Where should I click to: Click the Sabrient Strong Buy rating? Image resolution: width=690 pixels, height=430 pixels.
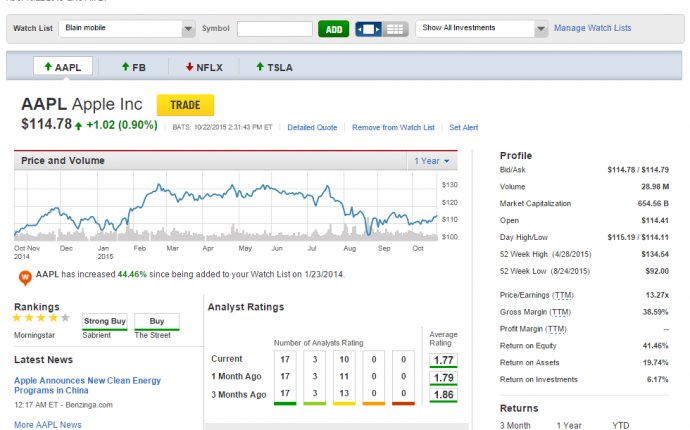pos(105,322)
